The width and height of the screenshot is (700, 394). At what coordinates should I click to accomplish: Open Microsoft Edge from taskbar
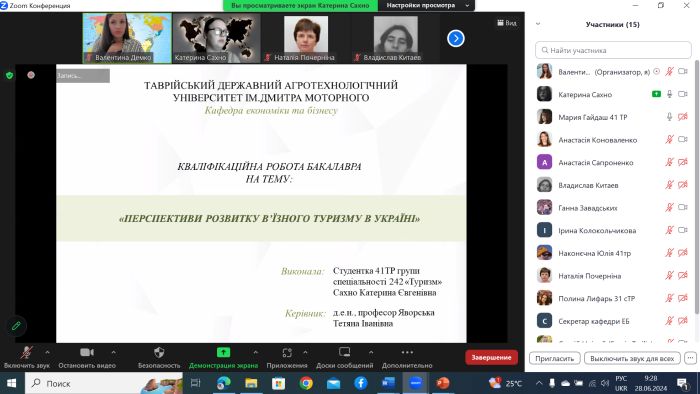(224, 383)
